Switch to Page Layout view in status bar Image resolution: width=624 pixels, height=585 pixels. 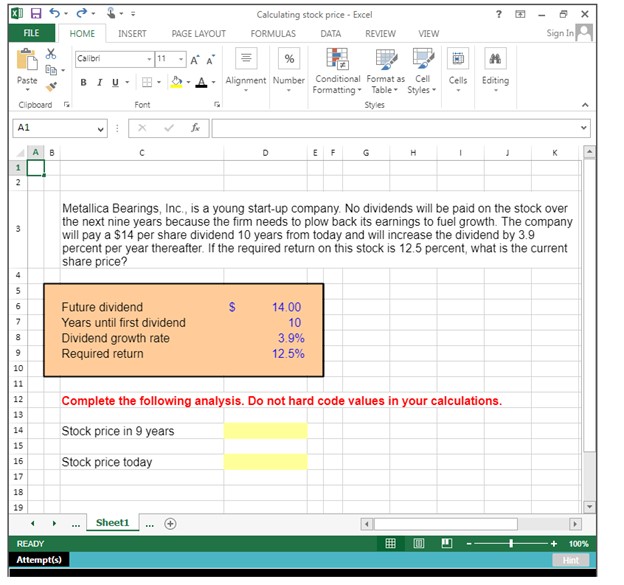point(419,543)
